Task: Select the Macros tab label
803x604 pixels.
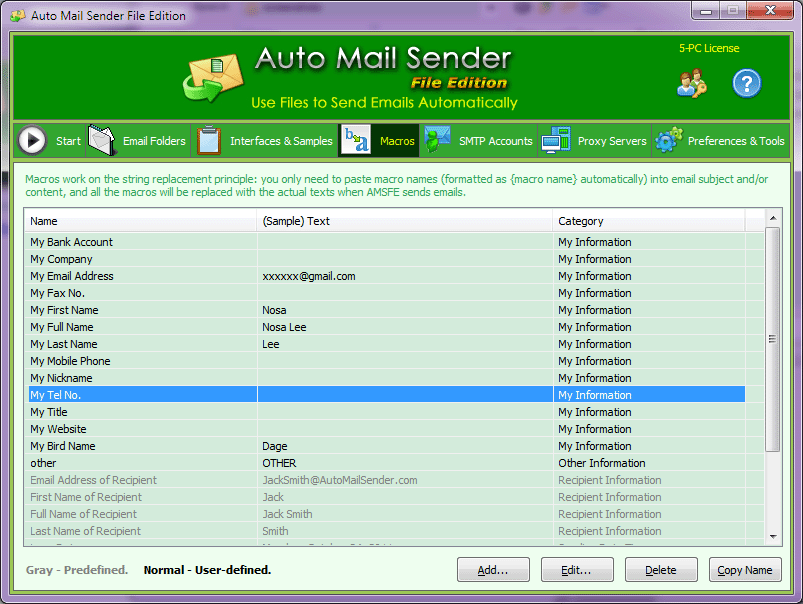Action: [x=397, y=141]
